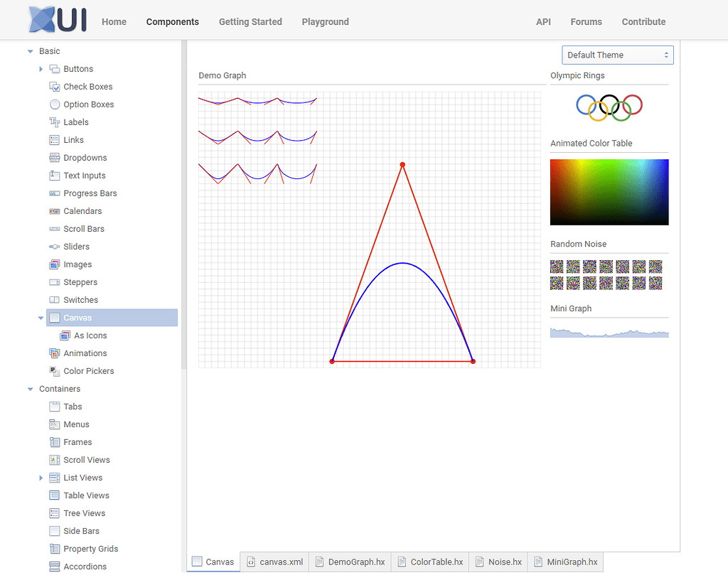Click the Property Grids icon

[55, 549]
